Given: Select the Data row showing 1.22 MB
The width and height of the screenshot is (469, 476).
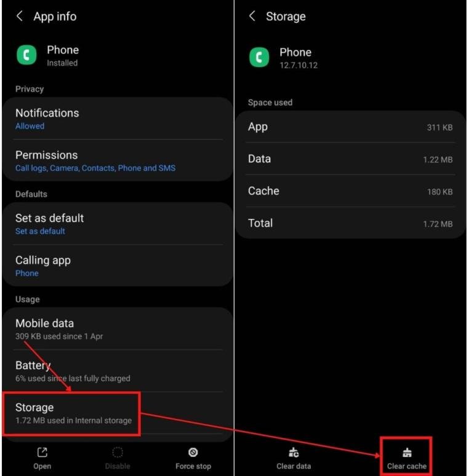Looking at the screenshot, I should point(350,159).
